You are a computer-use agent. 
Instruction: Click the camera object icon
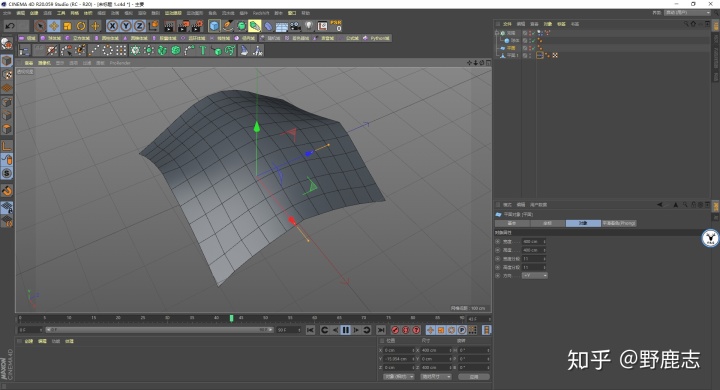coord(295,26)
